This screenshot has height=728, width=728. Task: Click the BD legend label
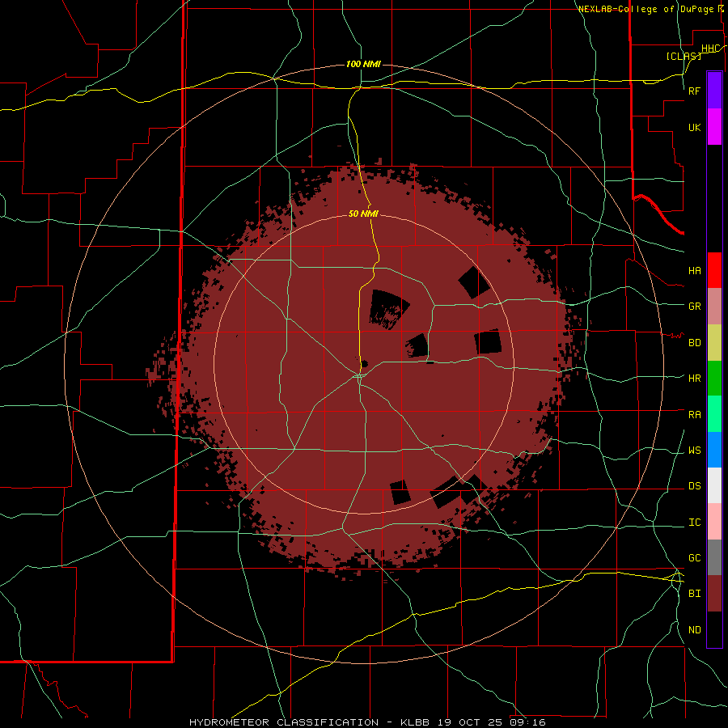695,343
